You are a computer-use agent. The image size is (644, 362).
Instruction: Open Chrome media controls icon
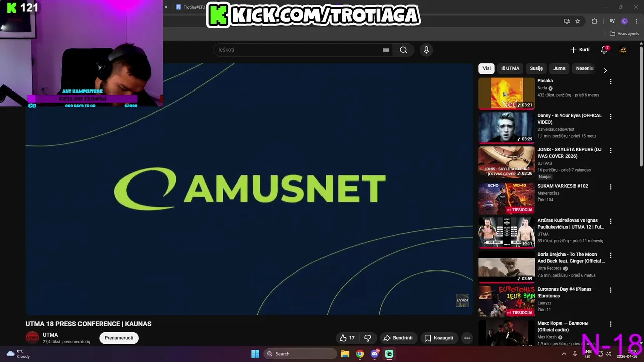point(612,21)
